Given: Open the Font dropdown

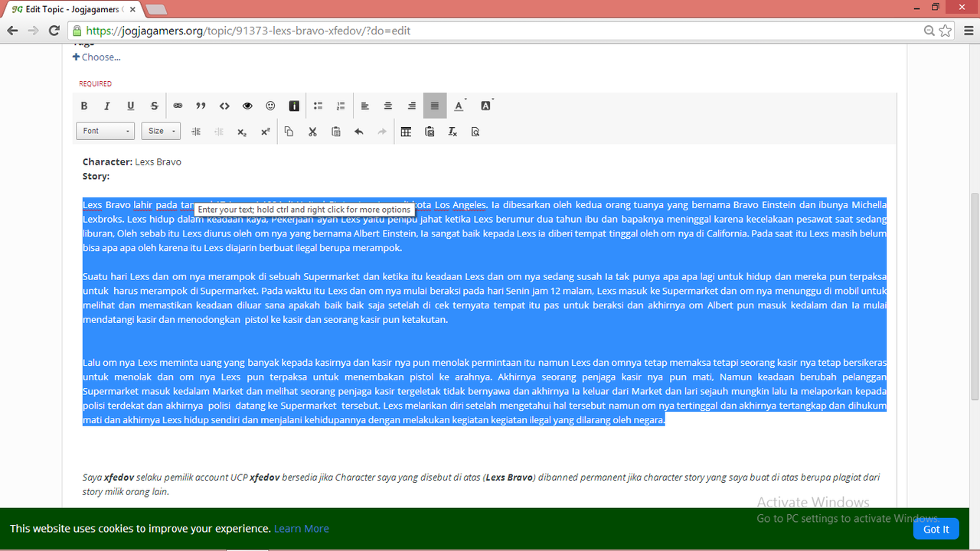Looking at the screenshot, I should point(106,131).
